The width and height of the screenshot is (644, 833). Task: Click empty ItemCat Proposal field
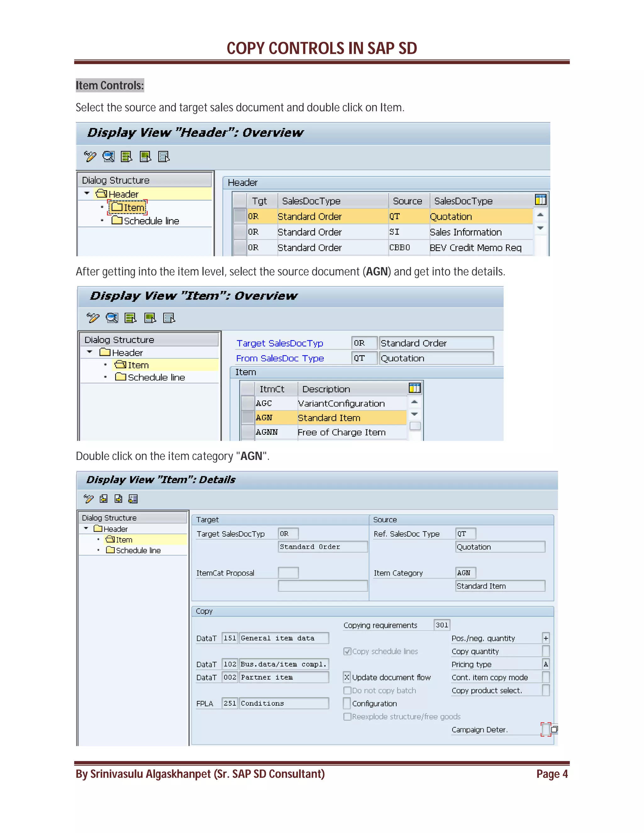(288, 572)
